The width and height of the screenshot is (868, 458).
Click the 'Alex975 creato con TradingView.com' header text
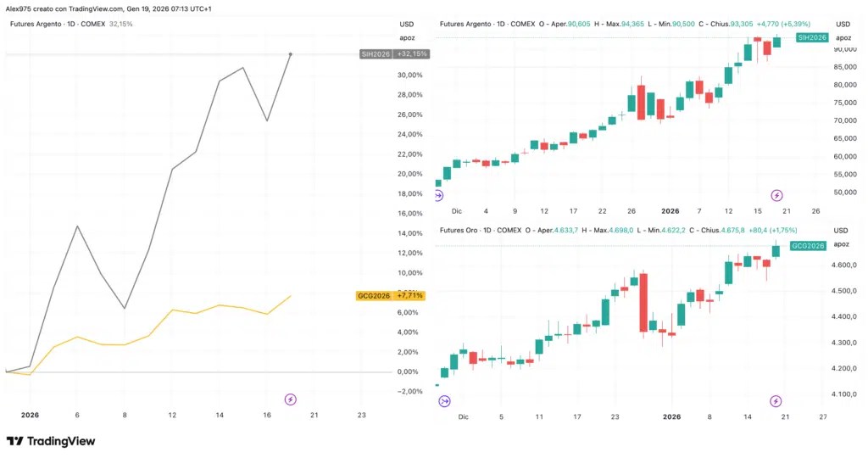pos(64,8)
